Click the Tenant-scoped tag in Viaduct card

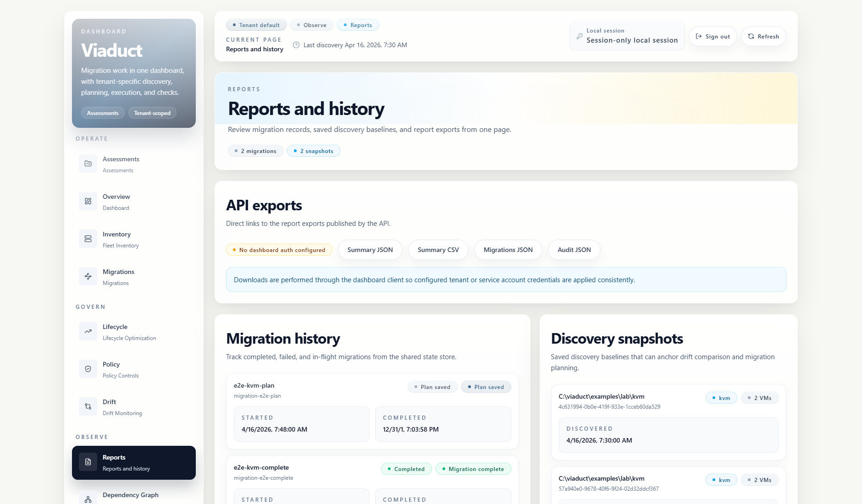(x=152, y=113)
